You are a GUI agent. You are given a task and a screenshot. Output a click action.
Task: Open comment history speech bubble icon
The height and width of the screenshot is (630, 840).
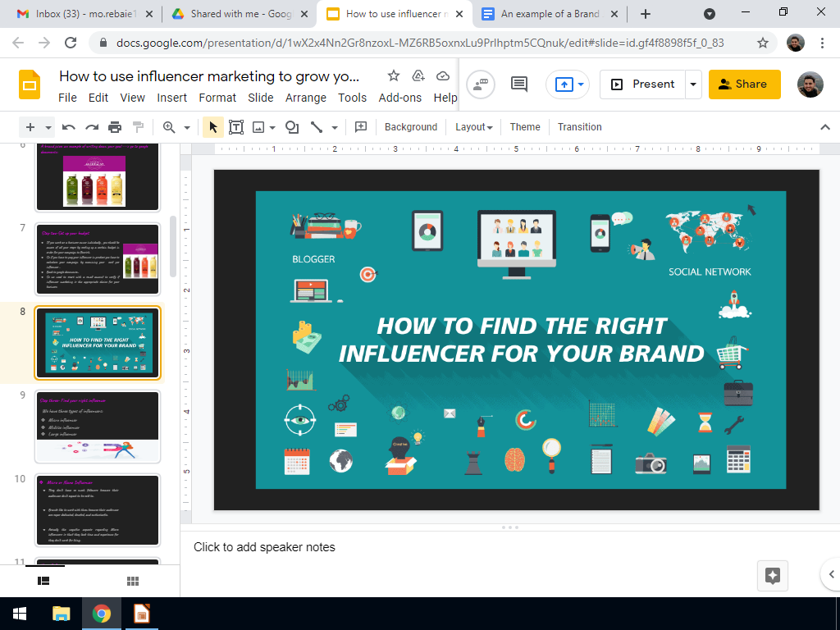pyautogui.click(x=519, y=84)
